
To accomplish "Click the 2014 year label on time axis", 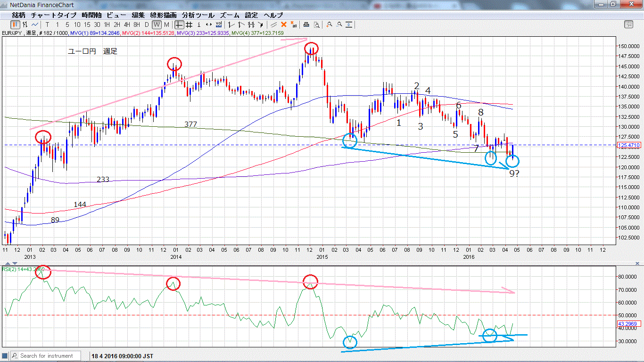I will click(176, 257).
